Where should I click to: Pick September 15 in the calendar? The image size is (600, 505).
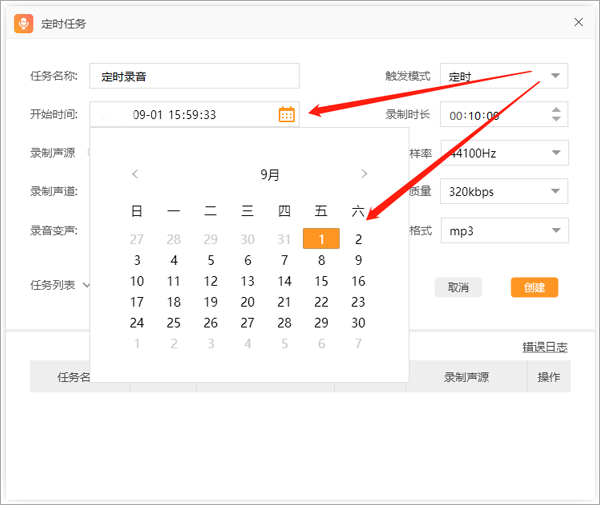click(x=321, y=281)
